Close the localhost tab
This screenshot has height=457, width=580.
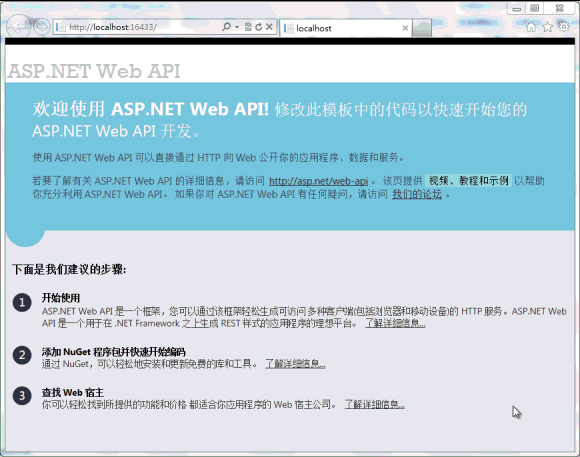405,28
